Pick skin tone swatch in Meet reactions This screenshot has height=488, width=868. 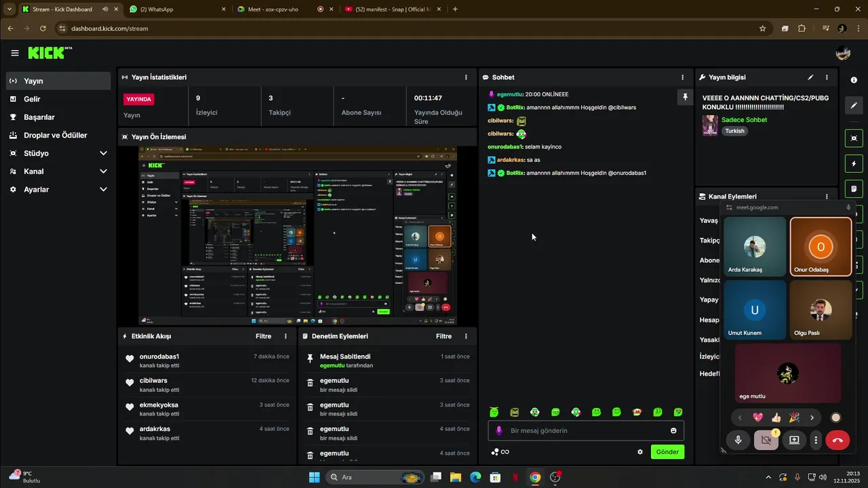(x=835, y=418)
